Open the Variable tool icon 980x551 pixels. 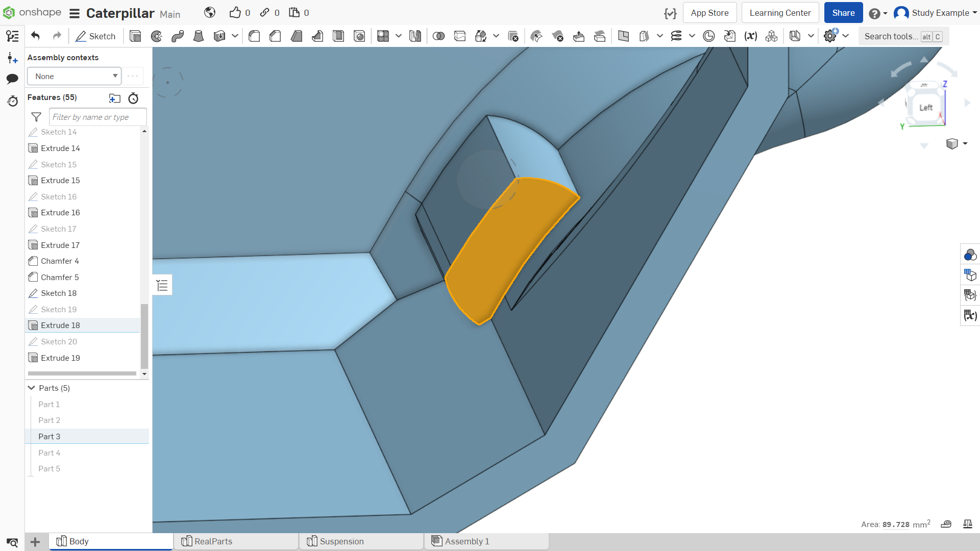click(750, 36)
